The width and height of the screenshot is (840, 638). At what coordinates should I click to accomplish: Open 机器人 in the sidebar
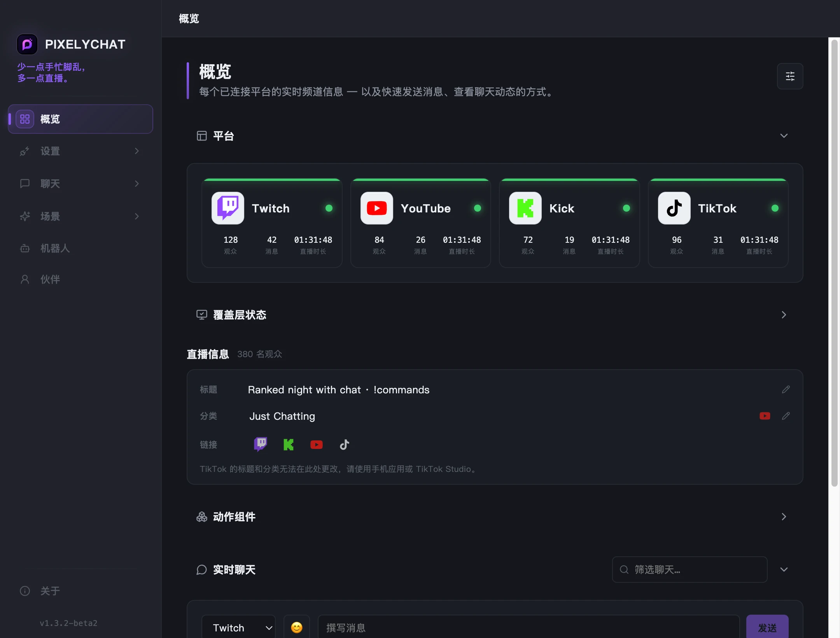coord(80,248)
